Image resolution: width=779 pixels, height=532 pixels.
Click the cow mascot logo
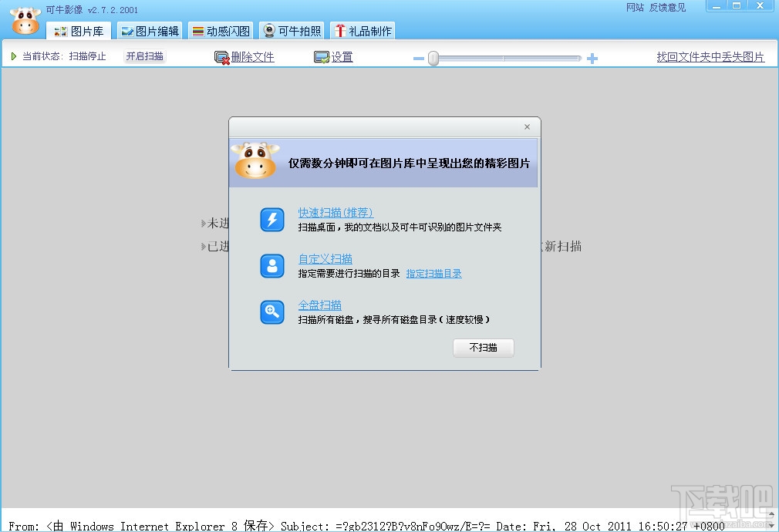pos(25,20)
